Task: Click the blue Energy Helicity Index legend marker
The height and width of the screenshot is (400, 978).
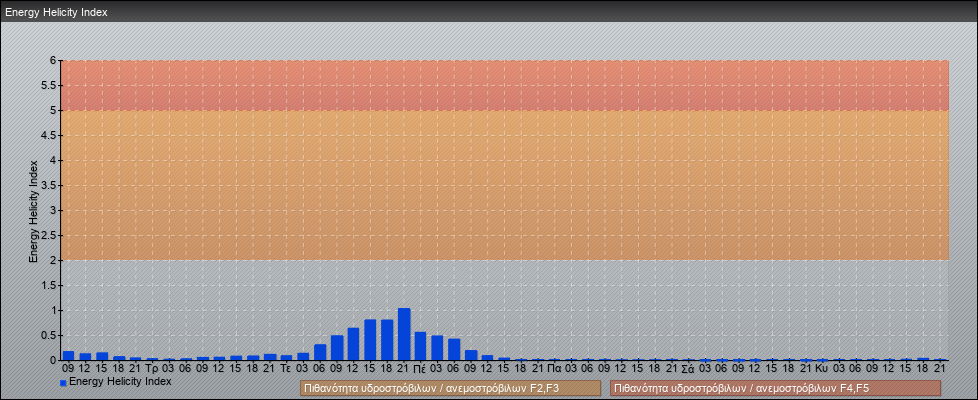Action: click(x=63, y=383)
